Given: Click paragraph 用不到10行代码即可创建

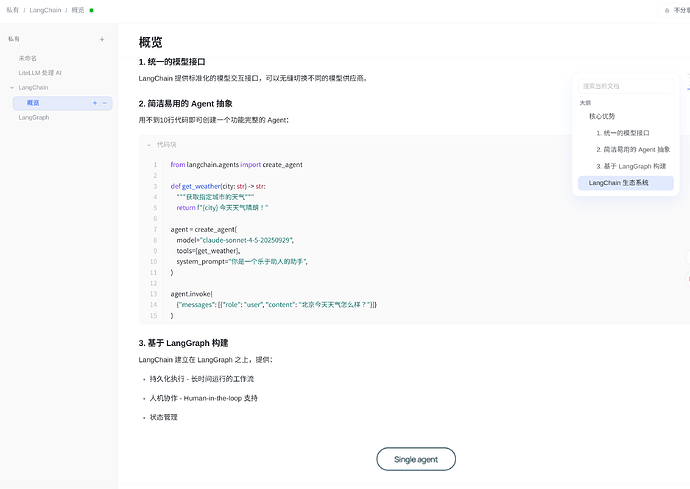Looking at the screenshot, I should pyautogui.click(x=213, y=120).
